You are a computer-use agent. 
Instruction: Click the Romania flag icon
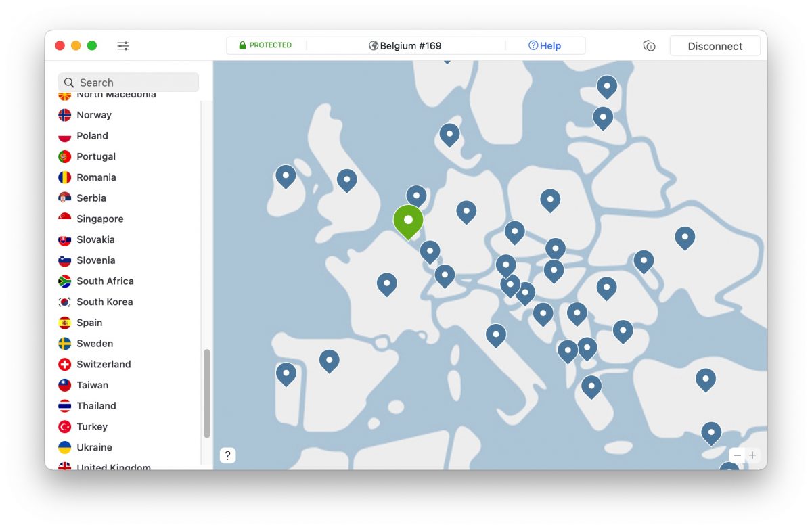coord(65,177)
